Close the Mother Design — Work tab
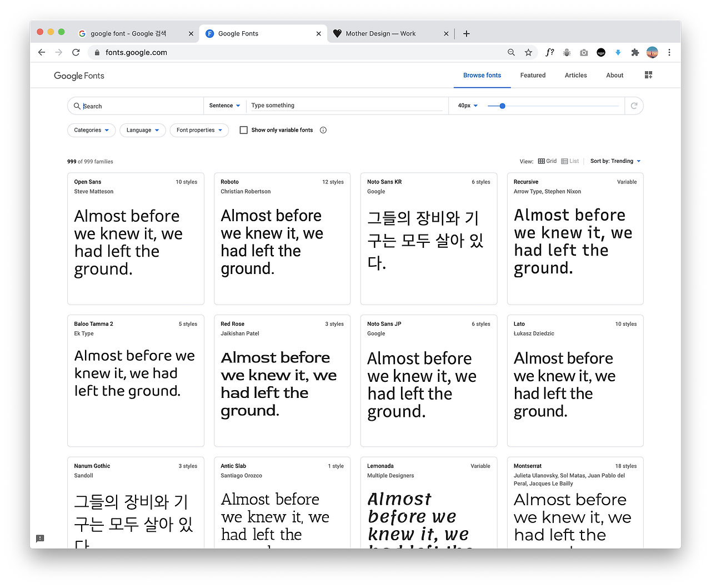The image size is (711, 588). point(446,33)
